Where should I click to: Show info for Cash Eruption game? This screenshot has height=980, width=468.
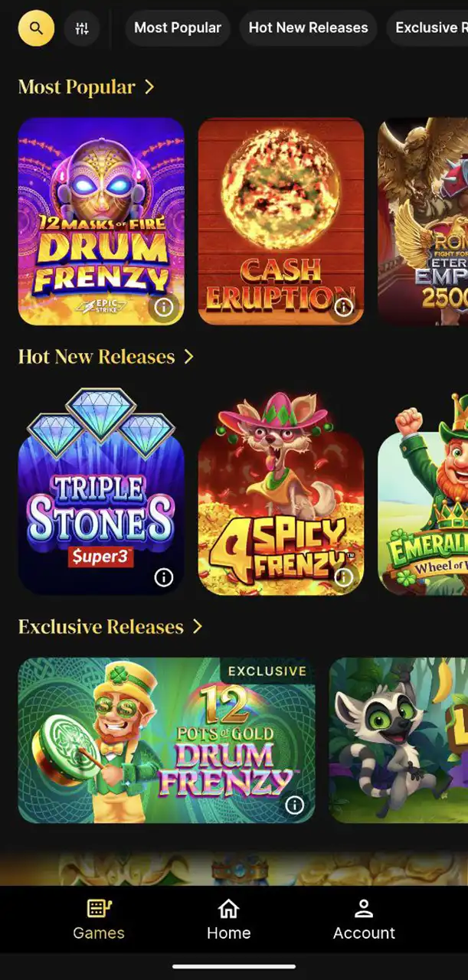pos(343,307)
